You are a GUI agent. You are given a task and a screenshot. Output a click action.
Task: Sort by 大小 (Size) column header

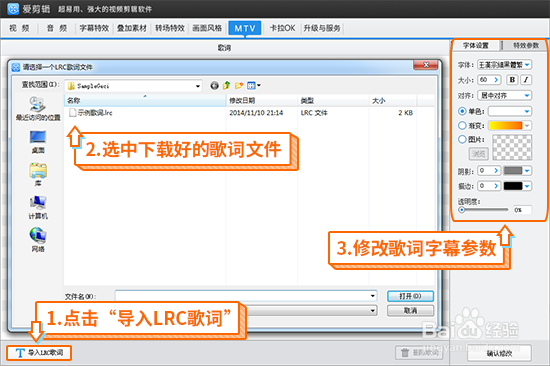point(393,100)
